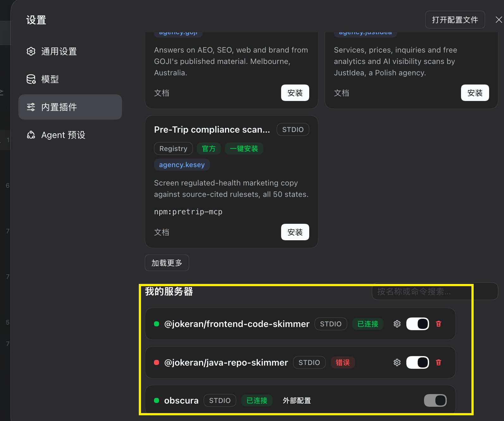
Task: Install the JustIdea agency plugin
Action: (475, 93)
